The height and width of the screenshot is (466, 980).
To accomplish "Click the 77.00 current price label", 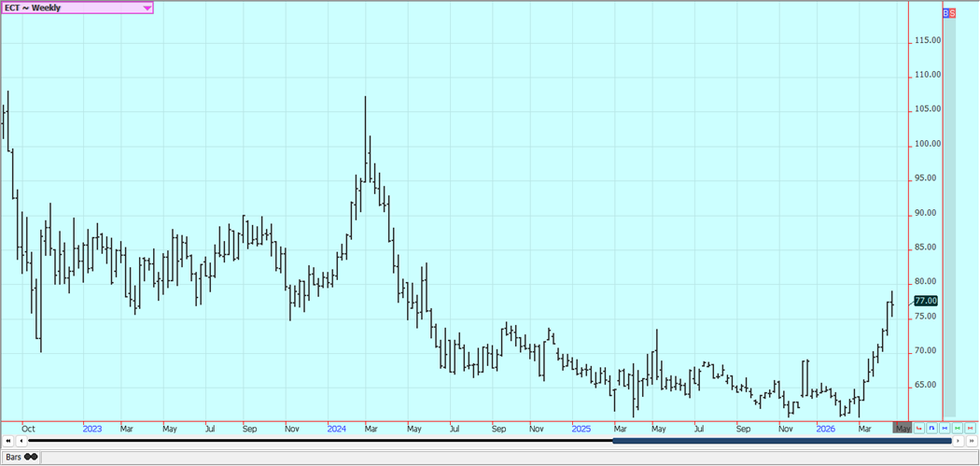I will point(926,301).
